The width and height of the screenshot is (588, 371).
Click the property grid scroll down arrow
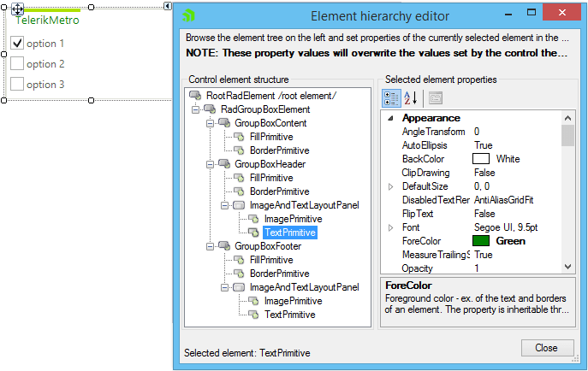(567, 267)
